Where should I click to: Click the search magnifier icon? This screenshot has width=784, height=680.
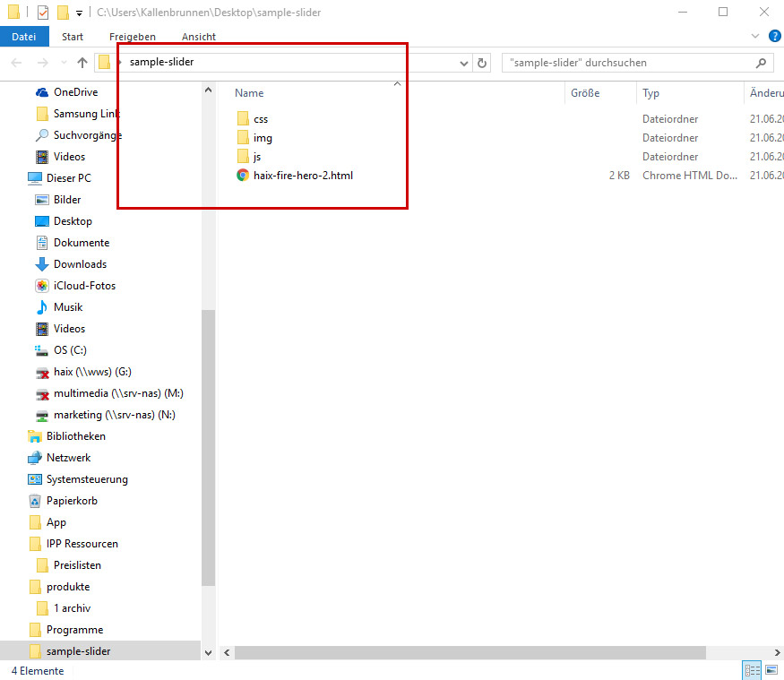click(x=761, y=63)
